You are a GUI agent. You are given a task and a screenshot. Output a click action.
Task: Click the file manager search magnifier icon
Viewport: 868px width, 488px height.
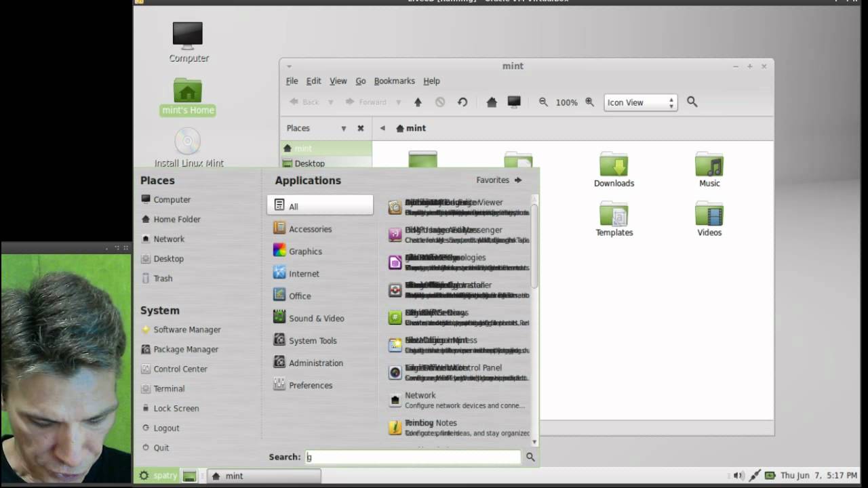point(692,102)
